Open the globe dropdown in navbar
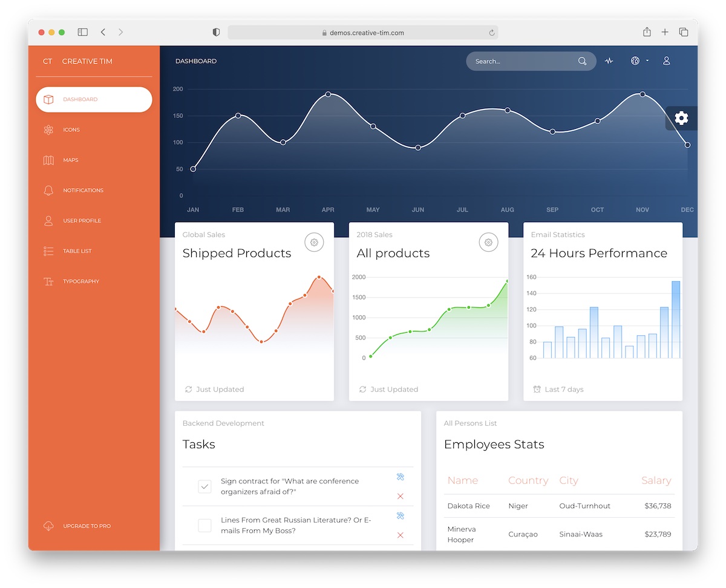 coord(639,61)
